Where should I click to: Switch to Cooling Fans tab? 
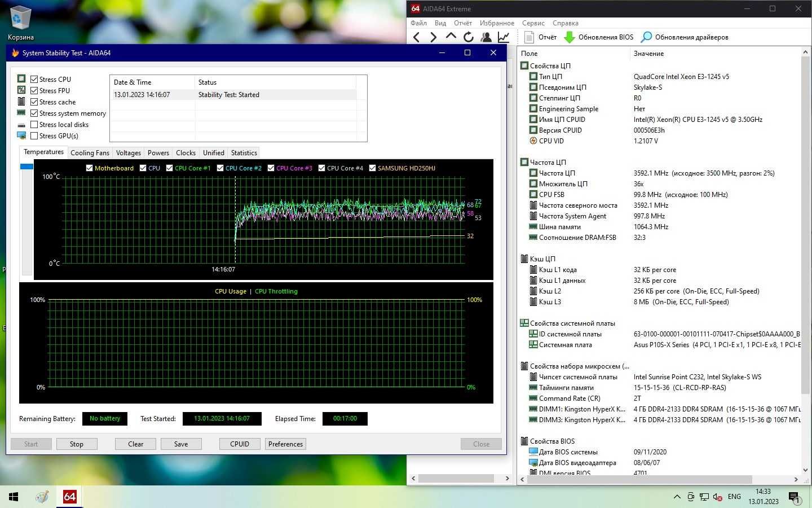point(90,153)
